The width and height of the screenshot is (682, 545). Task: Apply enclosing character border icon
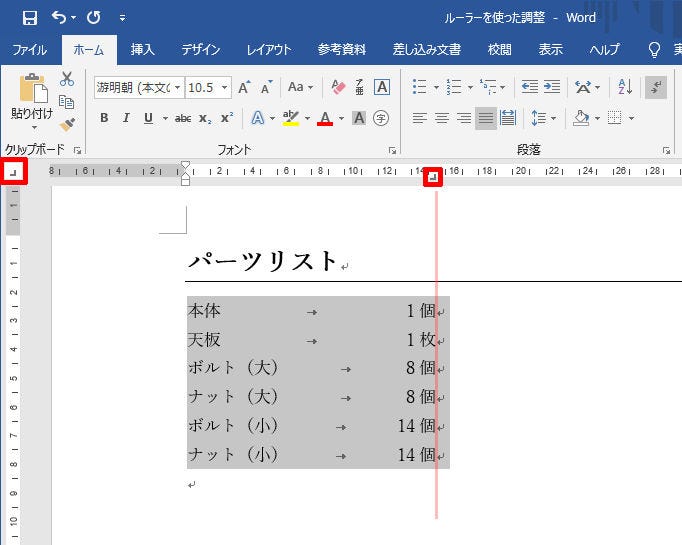pyautogui.click(x=382, y=87)
